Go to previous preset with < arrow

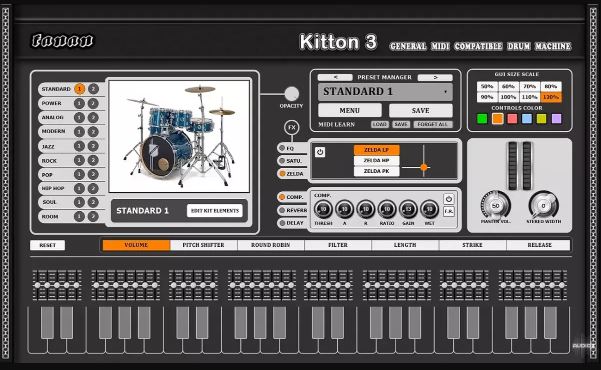pyautogui.click(x=335, y=77)
